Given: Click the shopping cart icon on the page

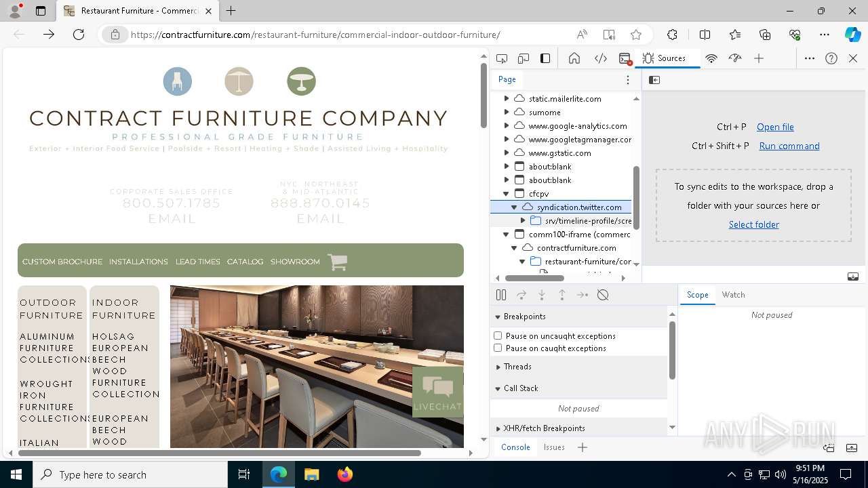Looking at the screenshot, I should [x=338, y=262].
